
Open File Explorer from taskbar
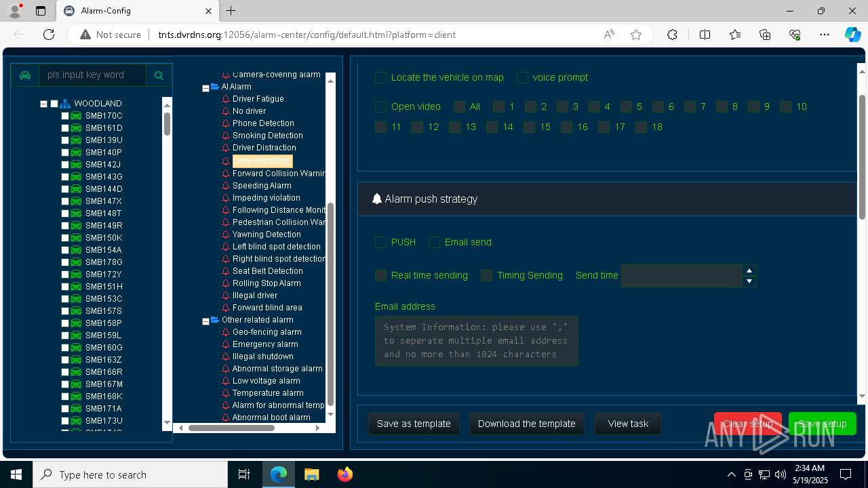[x=311, y=474]
